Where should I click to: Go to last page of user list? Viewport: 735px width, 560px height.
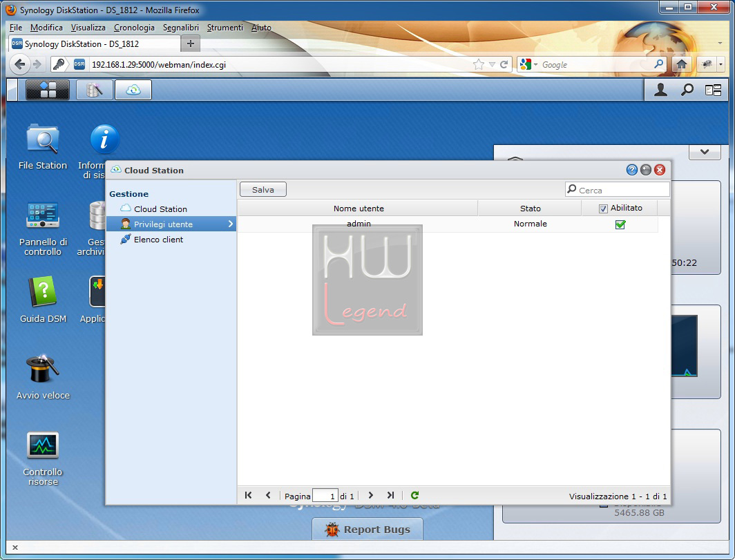point(390,495)
